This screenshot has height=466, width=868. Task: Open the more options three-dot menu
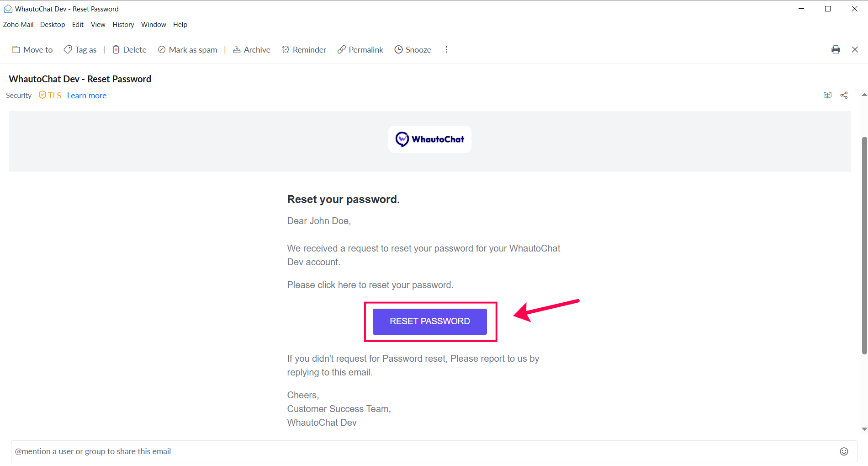click(x=446, y=49)
